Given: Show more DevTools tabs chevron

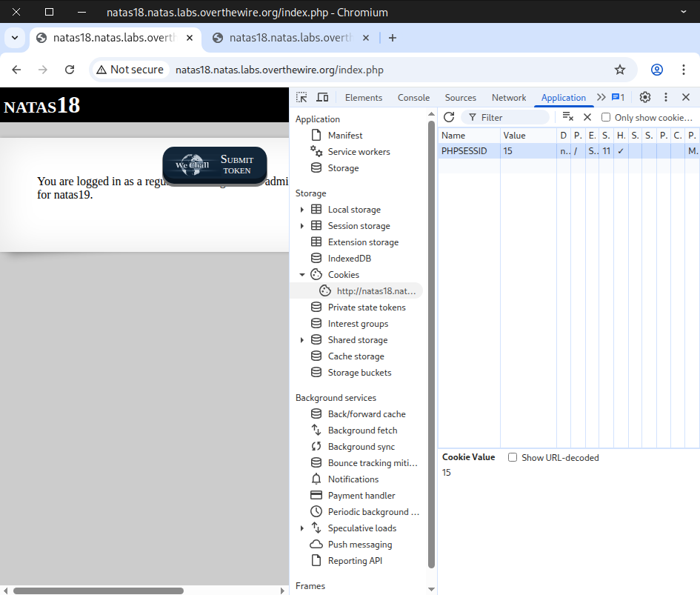Looking at the screenshot, I should (x=601, y=97).
